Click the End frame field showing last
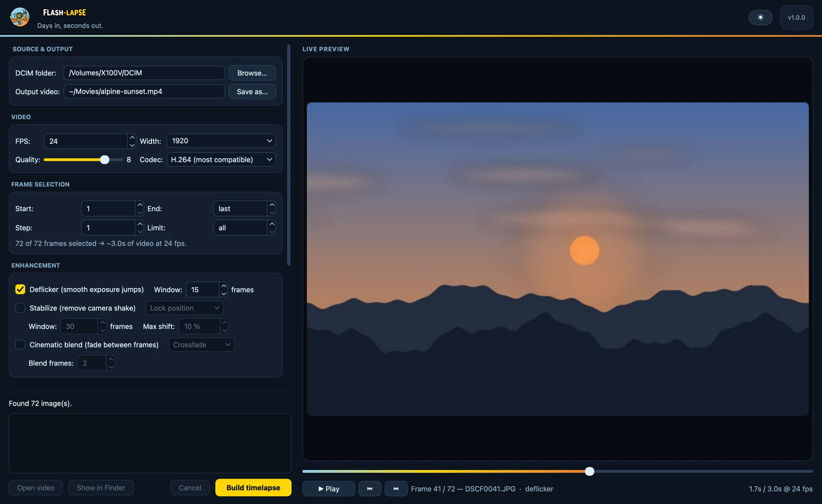Screen dimensions: 822x504 click(240, 208)
